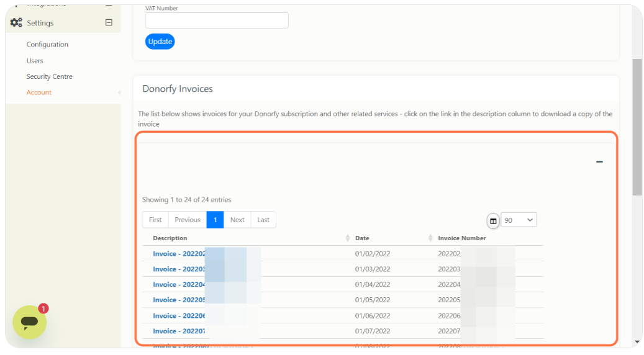Select Account menu item
The height and width of the screenshot is (355, 644).
pyautogui.click(x=39, y=92)
